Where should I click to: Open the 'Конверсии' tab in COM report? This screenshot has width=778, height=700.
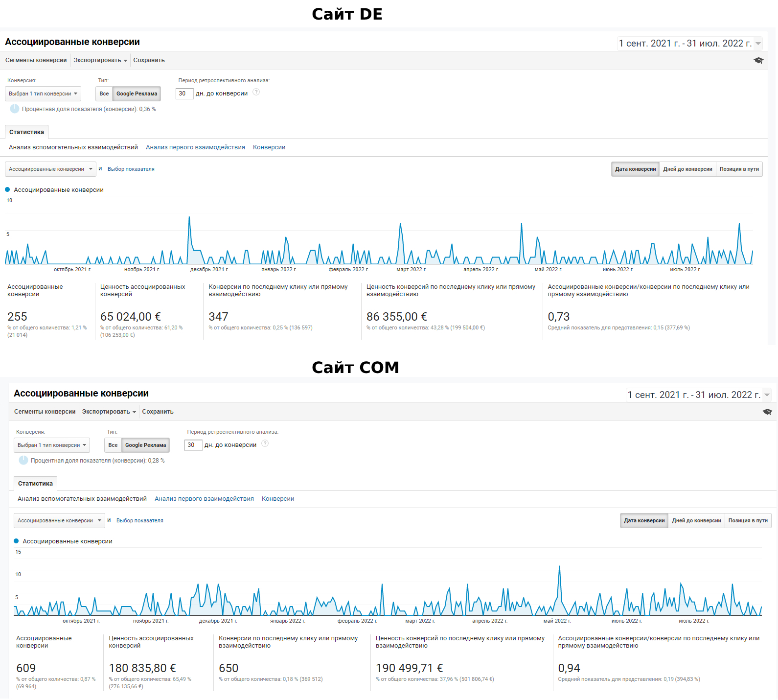[x=278, y=499]
